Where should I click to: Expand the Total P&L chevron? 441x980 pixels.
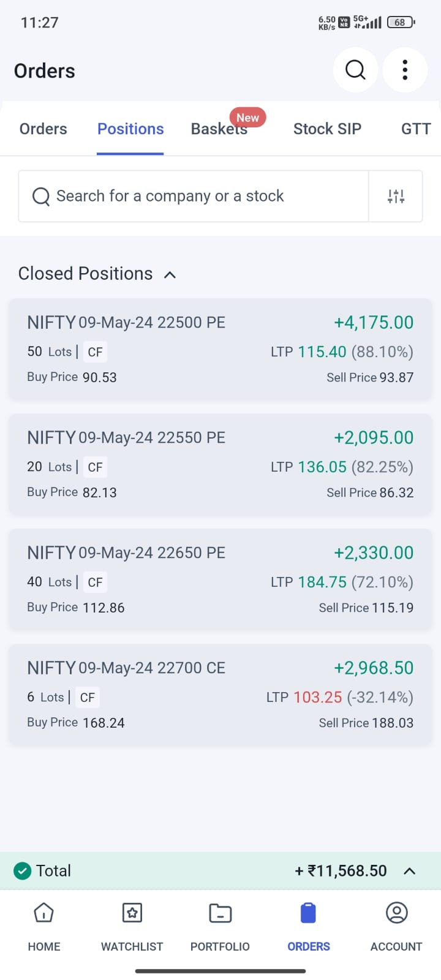point(410,871)
